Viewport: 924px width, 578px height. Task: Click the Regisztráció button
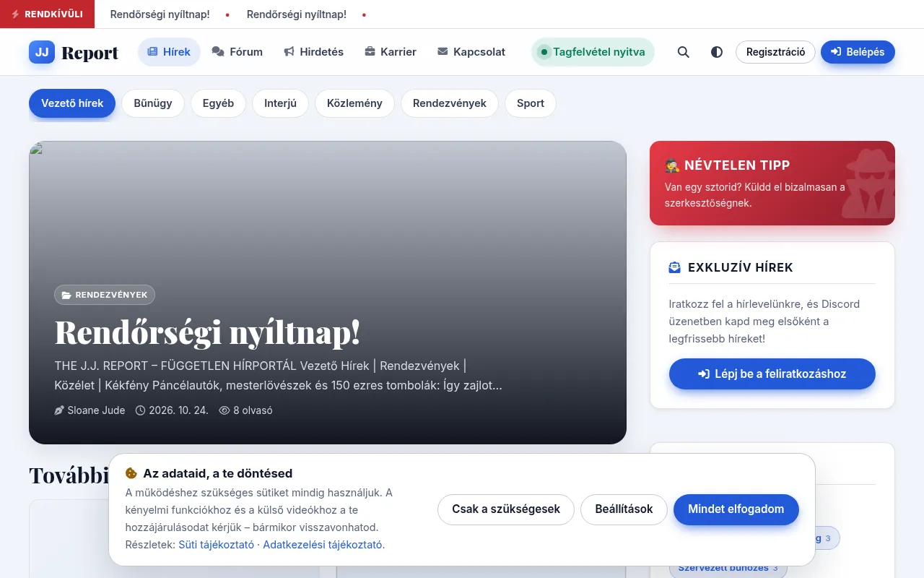point(775,52)
